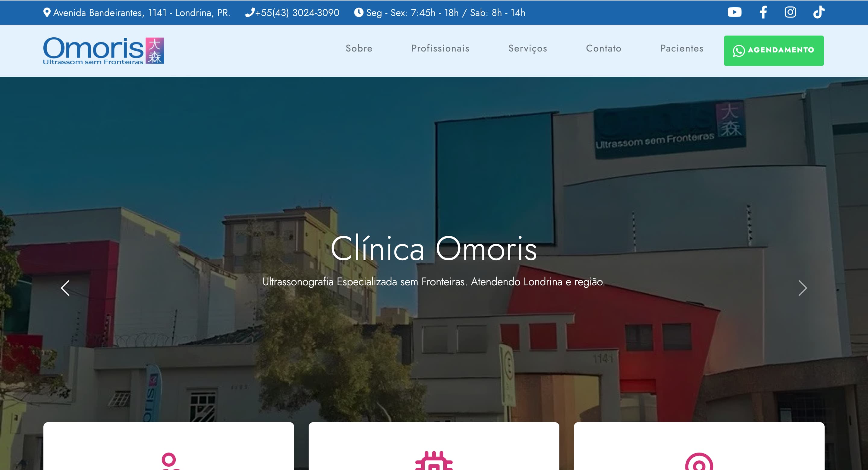Open the Instagram profile icon
This screenshot has height=470, width=868.
[x=790, y=12]
